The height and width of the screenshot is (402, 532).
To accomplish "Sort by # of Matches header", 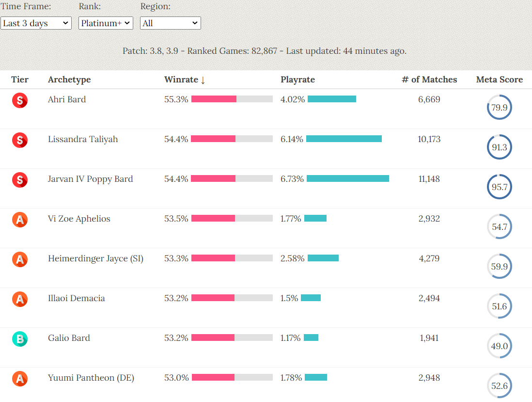I will coord(429,80).
